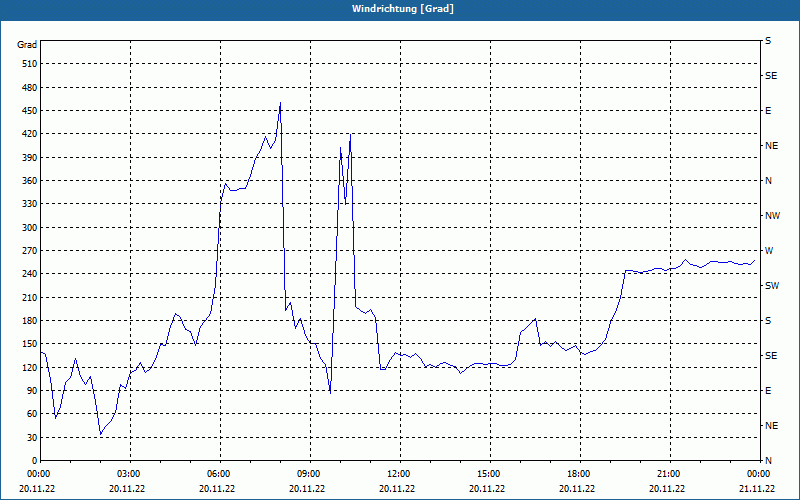Pick the N compass label level with 360
Viewport: 800px width, 500px height.
(x=768, y=181)
